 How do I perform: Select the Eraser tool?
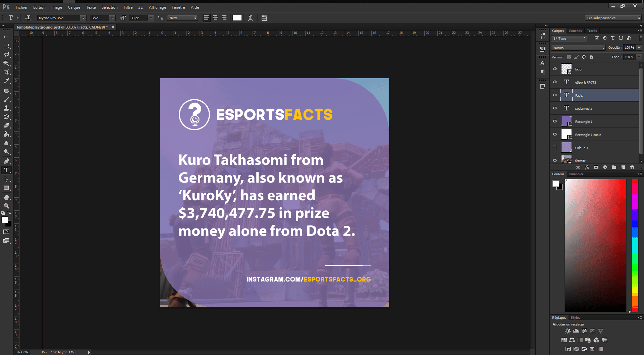point(6,125)
